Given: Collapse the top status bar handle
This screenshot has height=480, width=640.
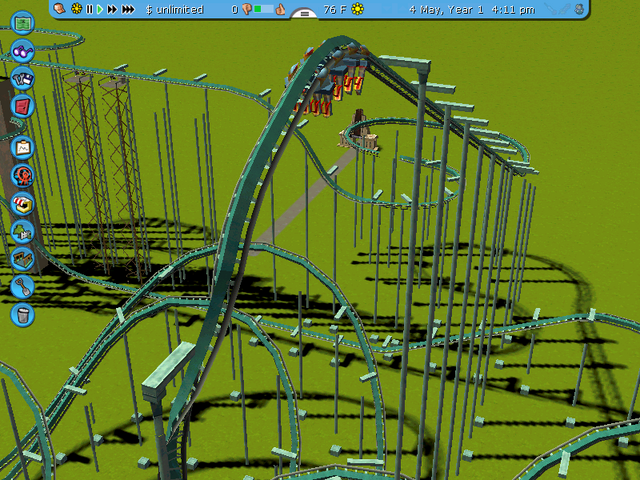Looking at the screenshot, I should (x=304, y=13).
